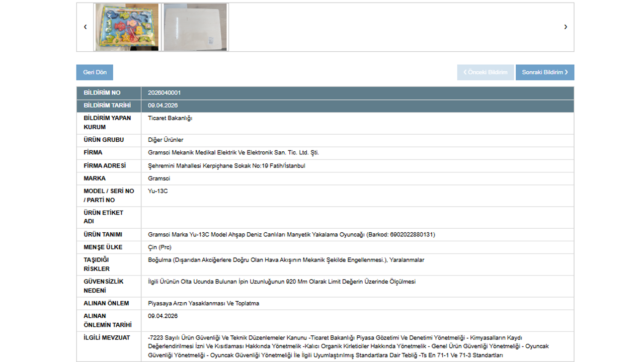The height and width of the screenshot is (362, 644).
Task: Click the right carousel arrow
Action: coord(566,27)
